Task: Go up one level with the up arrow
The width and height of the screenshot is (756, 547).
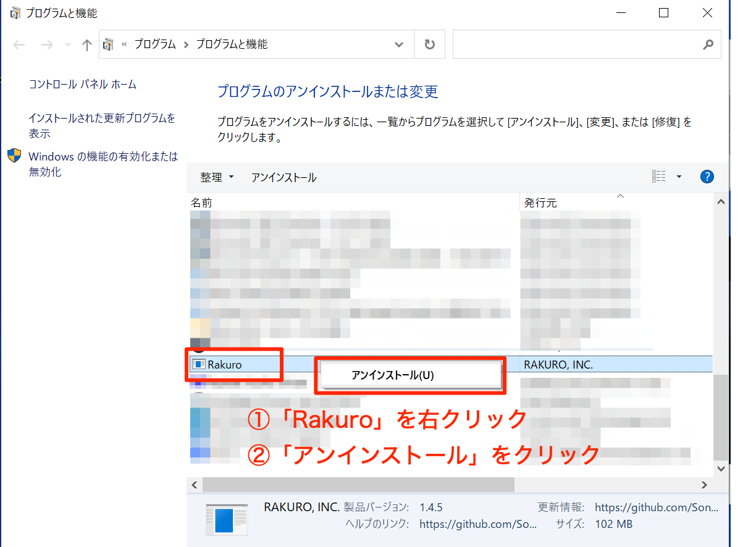Action: (87, 45)
